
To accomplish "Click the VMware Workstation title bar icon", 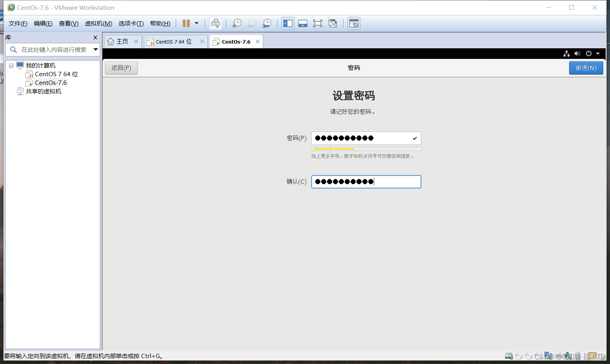I will (x=11, y=7).
